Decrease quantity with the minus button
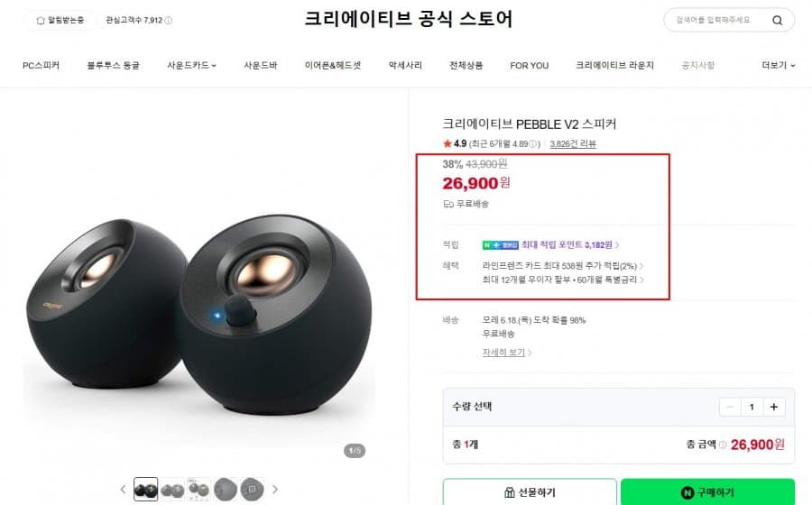The image size is (812, 505). pyautogui.click(x=730, y=408)
